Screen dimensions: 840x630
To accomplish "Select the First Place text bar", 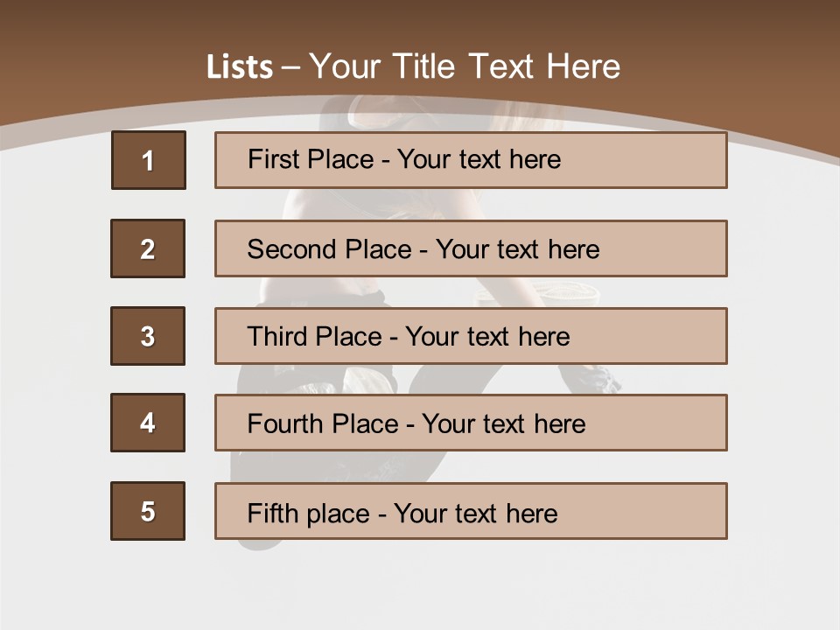I will tap(471, 160).
